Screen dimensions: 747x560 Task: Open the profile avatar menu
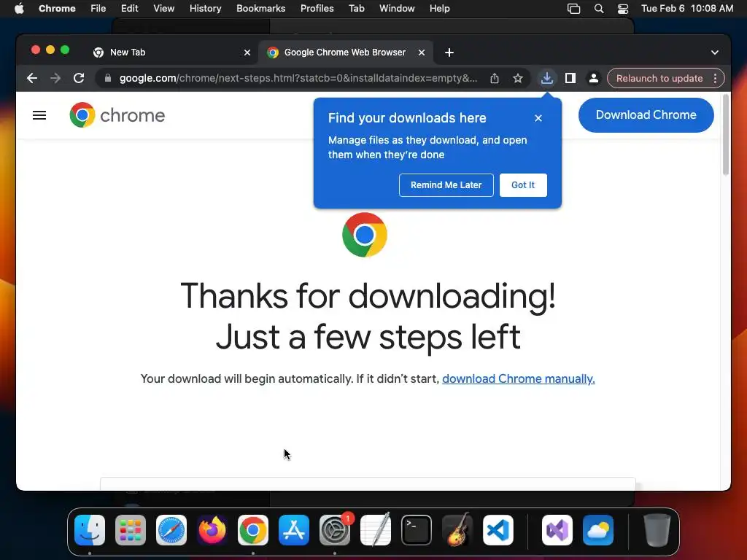[594, 78]
